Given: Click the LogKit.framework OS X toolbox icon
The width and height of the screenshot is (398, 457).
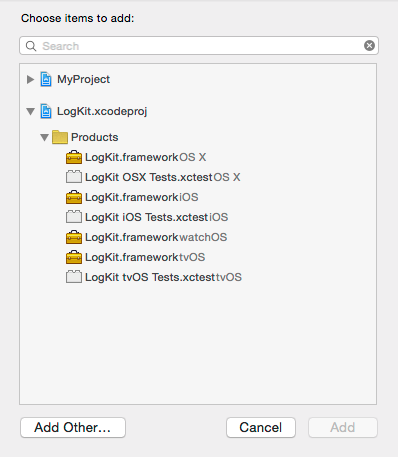Looking at the screenshot, I should pos(74,157).
